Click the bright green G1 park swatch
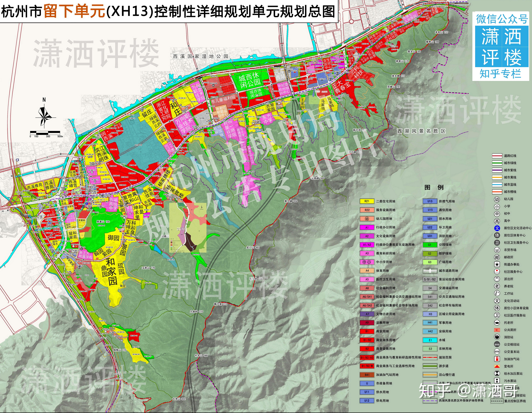The width and height of the screenshot is (532, 413). (x=430, y=245)
